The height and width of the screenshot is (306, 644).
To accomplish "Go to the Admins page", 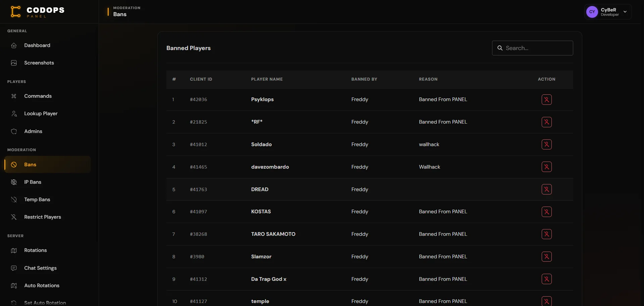I will pyautogui.click(x=48, y=131).
